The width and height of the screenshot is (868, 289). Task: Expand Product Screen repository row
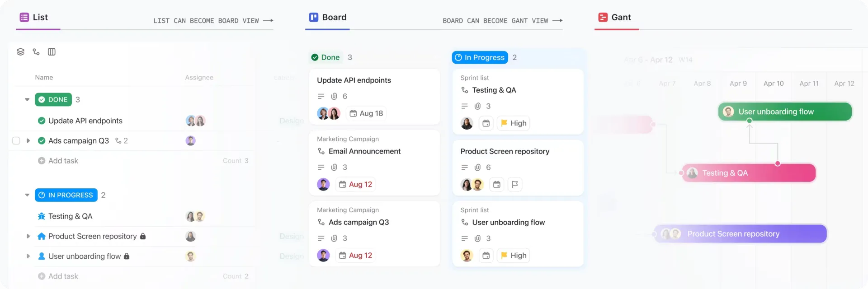pyautogui.click(x=28, y=236)
